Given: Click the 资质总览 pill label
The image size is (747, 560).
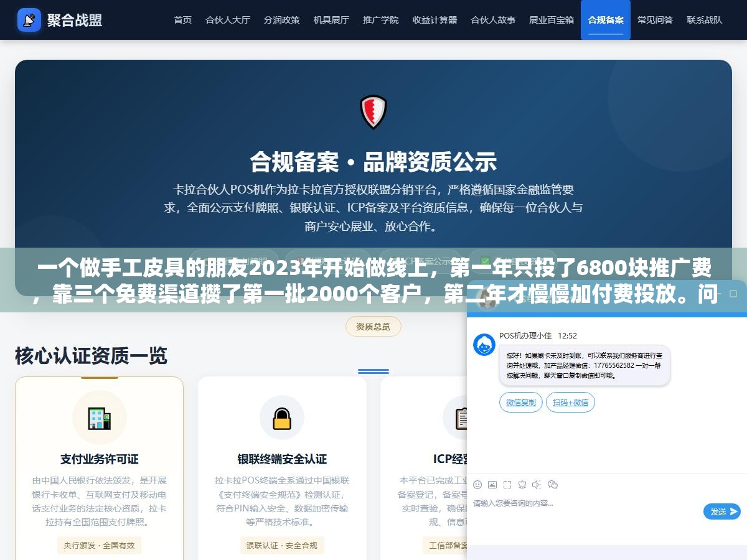Looking at the screenshot, I should tap(374, 326).
